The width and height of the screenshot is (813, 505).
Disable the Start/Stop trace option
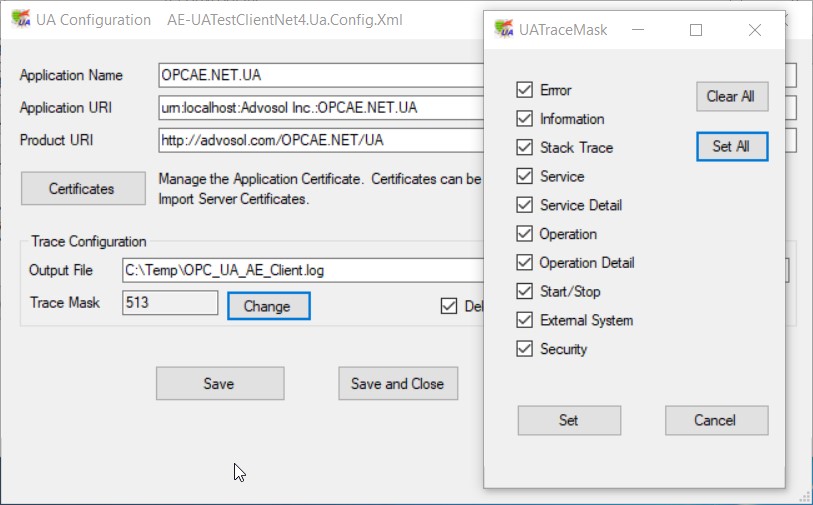tap(524, 292)
